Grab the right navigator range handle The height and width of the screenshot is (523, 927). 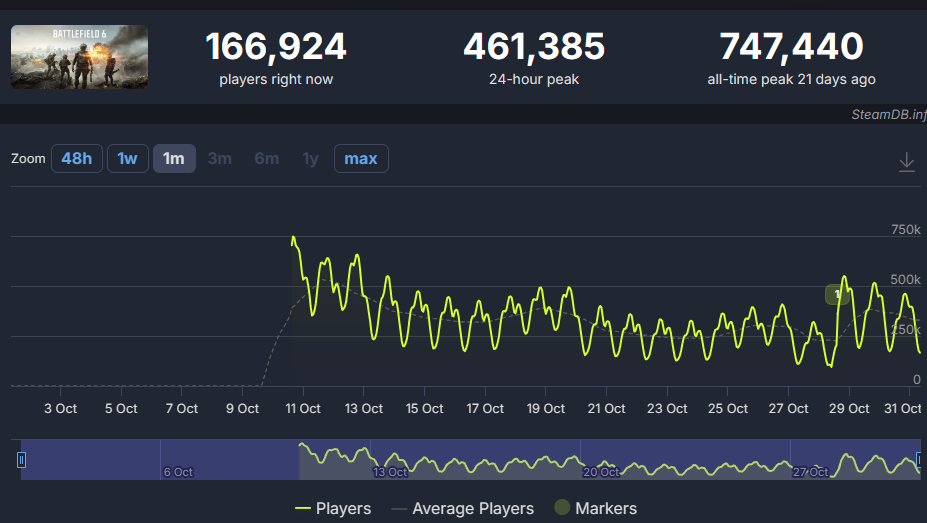coord(919,460)
